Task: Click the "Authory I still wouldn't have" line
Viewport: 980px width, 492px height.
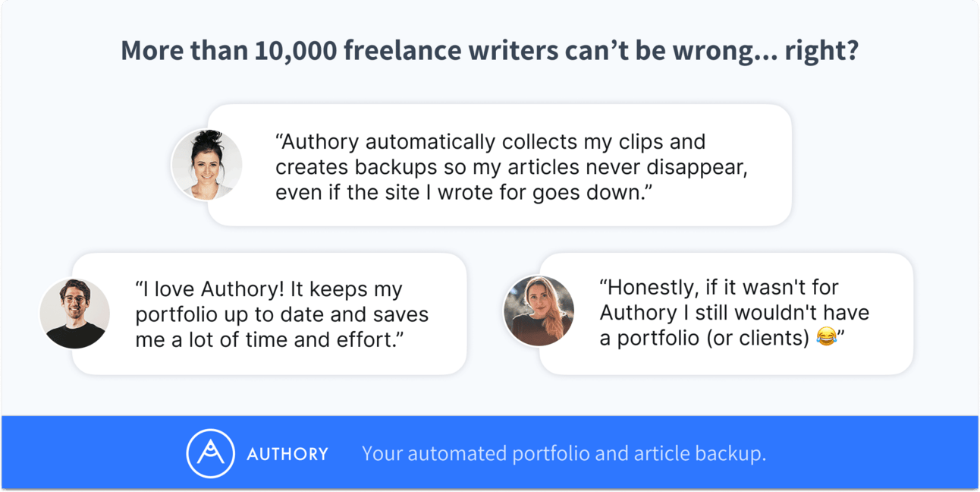Action: tap(734, 312)
